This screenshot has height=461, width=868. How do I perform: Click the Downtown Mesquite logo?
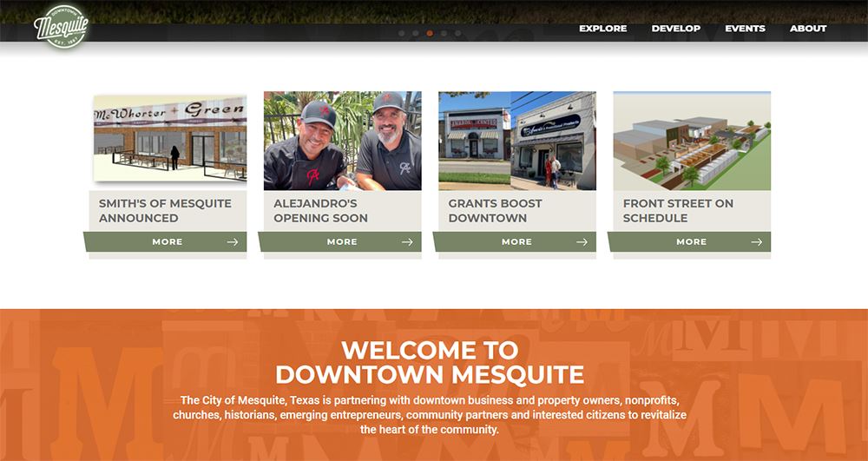click(62, 26)
